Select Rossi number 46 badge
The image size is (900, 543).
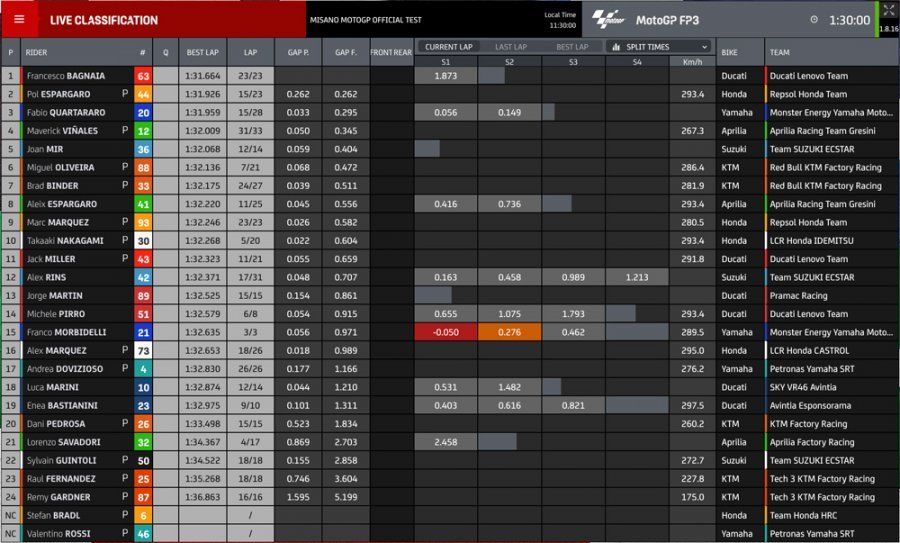pos(143,534)
